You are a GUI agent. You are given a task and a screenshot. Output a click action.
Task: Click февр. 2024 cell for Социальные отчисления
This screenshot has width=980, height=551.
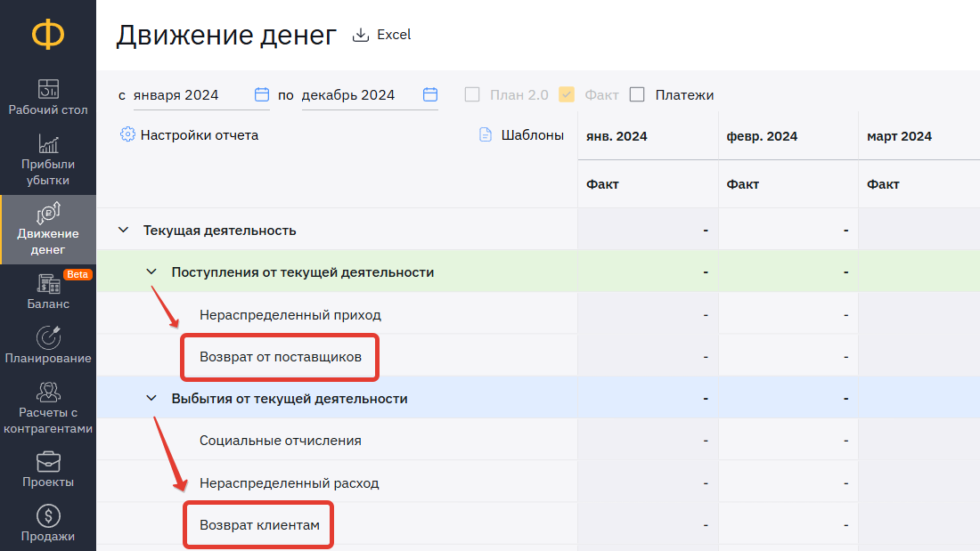click(x=788, y=441)
